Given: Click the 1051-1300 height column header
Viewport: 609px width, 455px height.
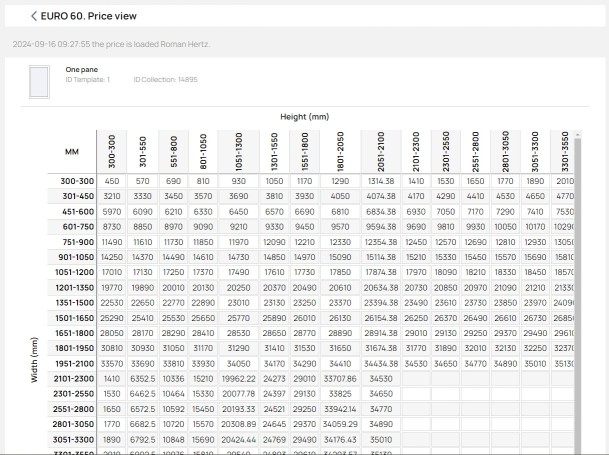Looking at the screenshot, I should [238, 152].
